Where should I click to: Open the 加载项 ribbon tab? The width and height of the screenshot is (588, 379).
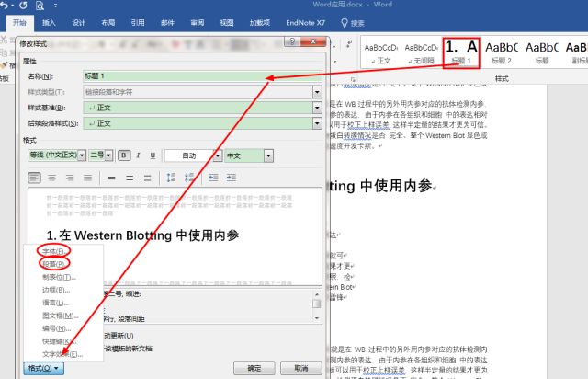tap(259, 23)
